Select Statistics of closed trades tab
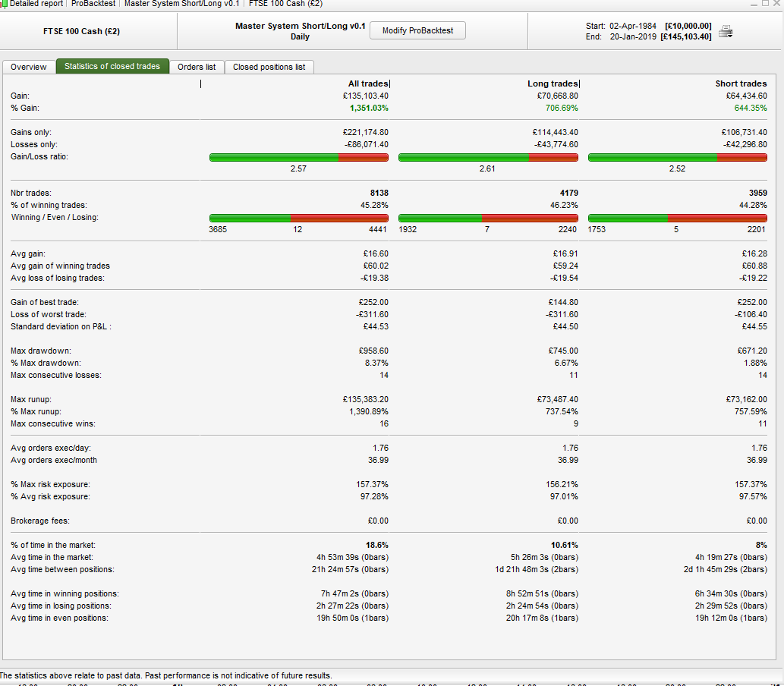Image resolution: width=784 pixels, height=686 pixels. click(x=112, y=66)
